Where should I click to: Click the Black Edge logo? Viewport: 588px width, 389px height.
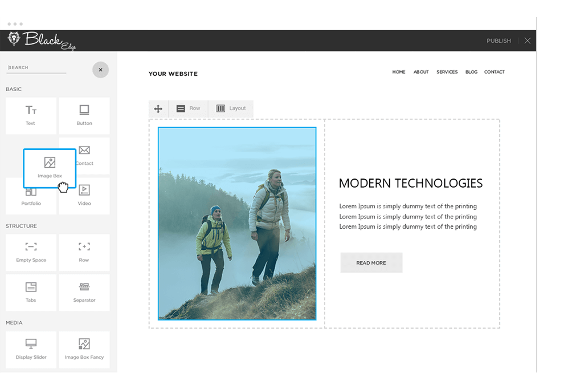point(42,40)
